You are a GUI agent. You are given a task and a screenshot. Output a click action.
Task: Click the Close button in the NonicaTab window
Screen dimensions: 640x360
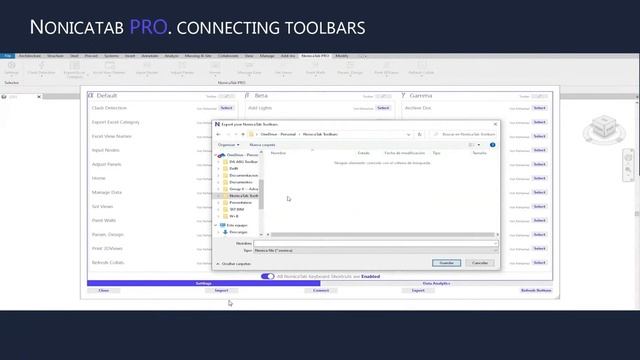[x=104, y=290]
